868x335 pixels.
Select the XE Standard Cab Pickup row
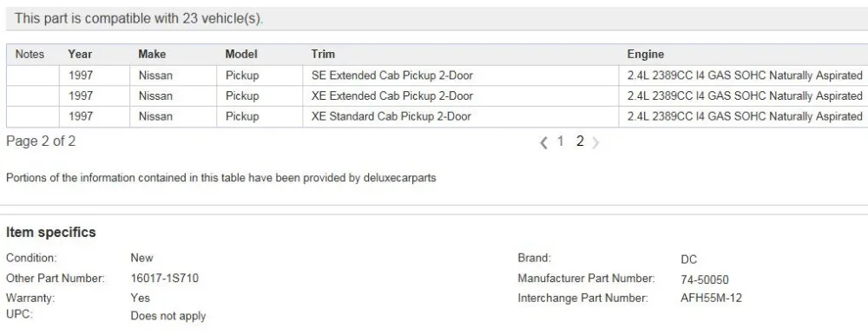coord(437,116)
